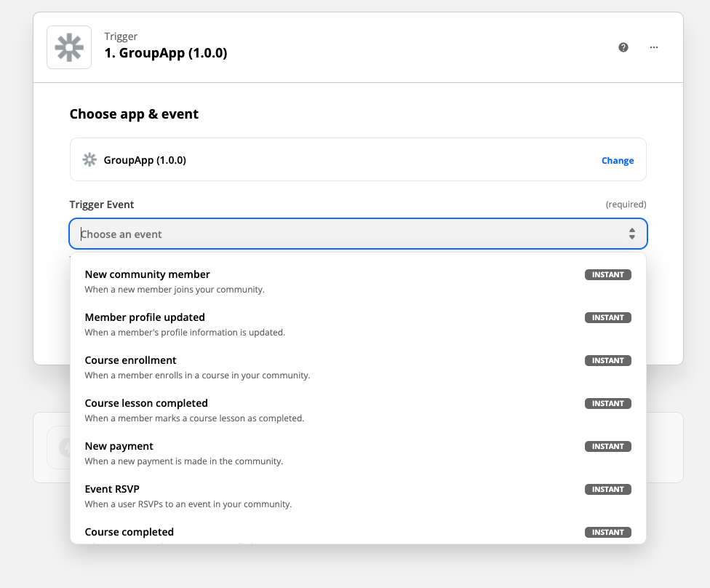Click the small GroupApp icon in app field
The image size is (710, 588).
pyautogui.click(x=89, y=160)
